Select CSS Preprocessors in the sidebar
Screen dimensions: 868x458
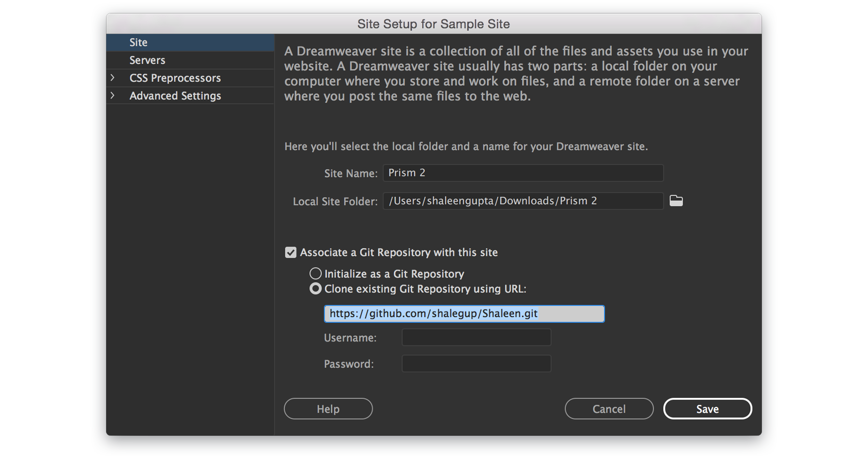[x=174, y=78]
